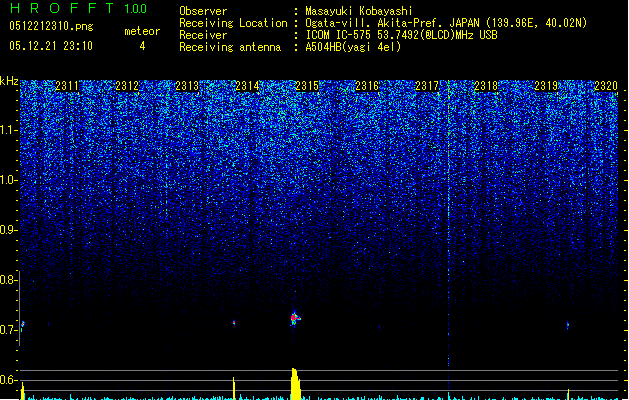Click the 0.6 kHz axis label
The image size is (629, 400).
[x=9, y=380]
